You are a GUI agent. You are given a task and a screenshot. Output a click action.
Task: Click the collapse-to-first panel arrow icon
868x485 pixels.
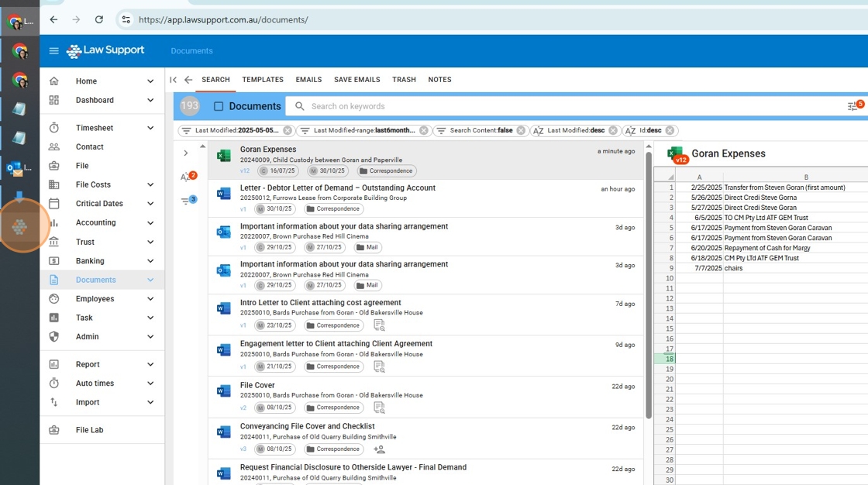click(173, 80)
